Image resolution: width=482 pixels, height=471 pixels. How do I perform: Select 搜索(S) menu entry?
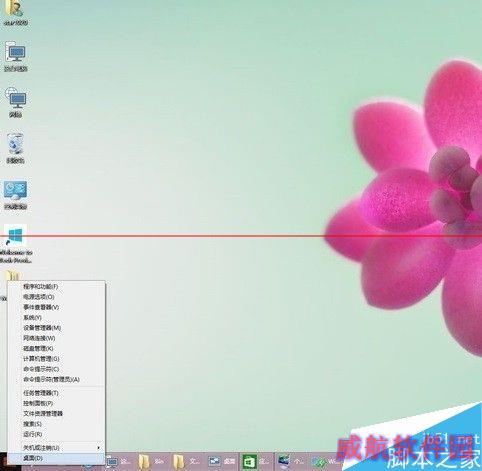pyautogui.click(x=56, y=424)
